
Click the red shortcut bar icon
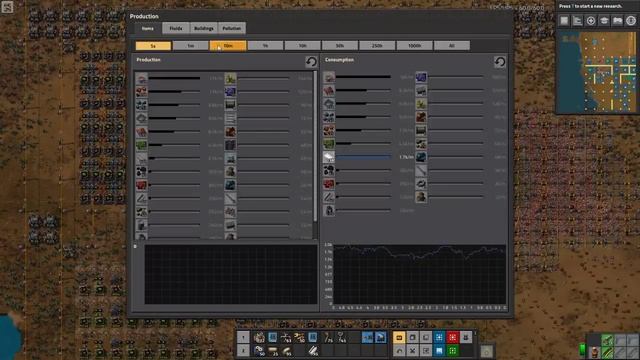point(452,337)
